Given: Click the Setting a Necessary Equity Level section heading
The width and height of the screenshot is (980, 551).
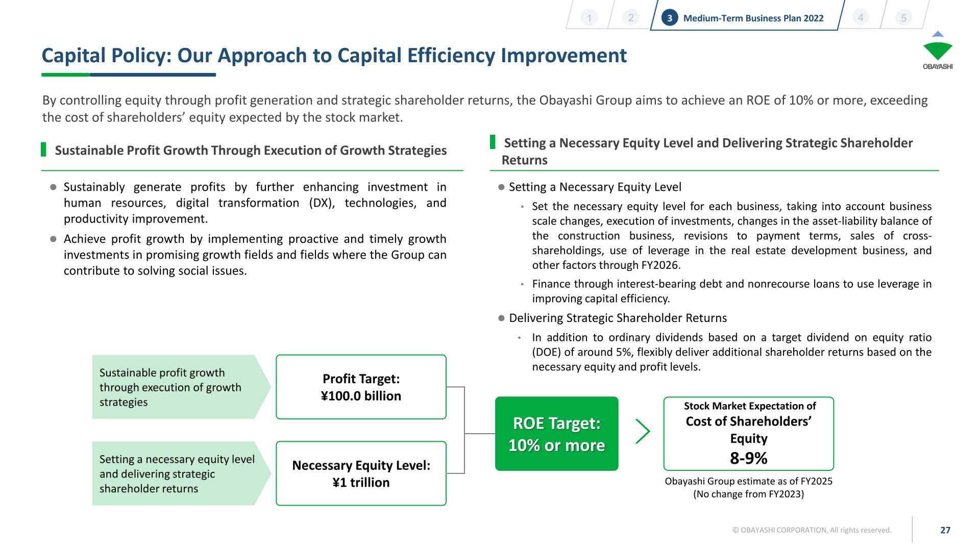Looking at the screenshot, I should point(707,152).
